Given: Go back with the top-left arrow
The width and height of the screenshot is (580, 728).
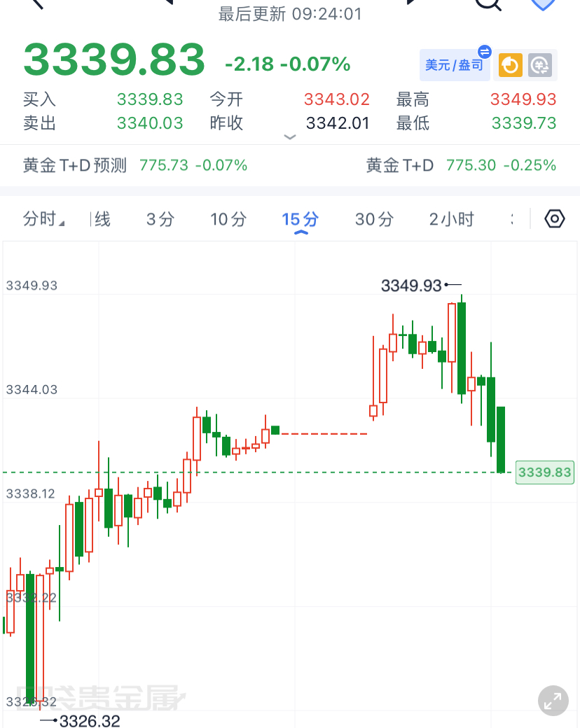Looking at the screenshot, I should [36, 3].
